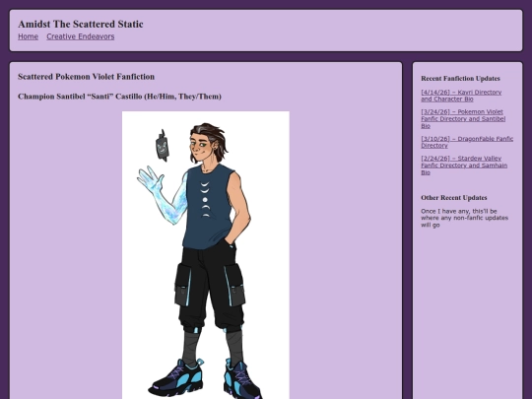The width and height of the screenshot is (532, 399).
Task: Click the Other Recent Updates heading
Action: [x=454, y=198]
